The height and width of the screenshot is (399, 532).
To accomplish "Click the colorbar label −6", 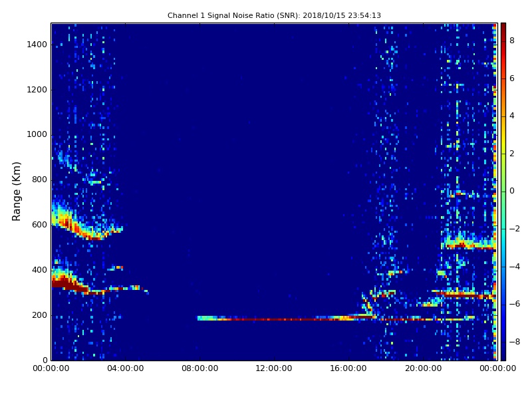I will point(515,304).
